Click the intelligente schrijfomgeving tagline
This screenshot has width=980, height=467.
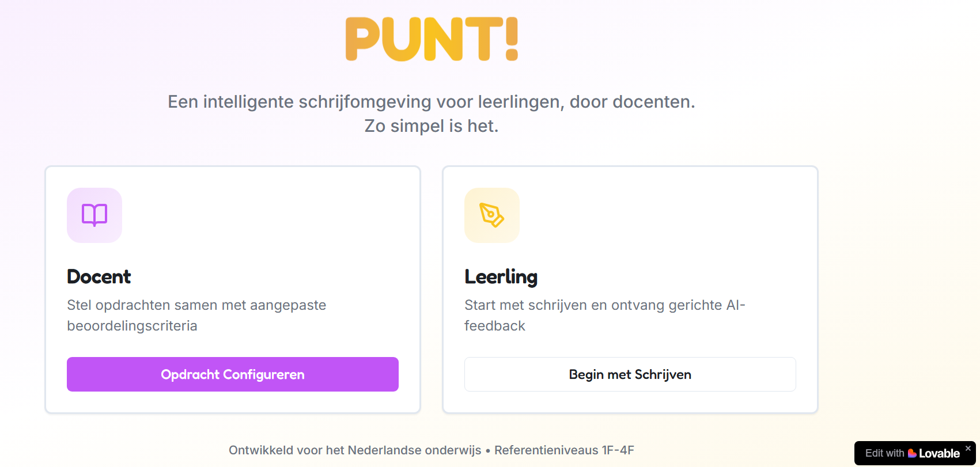[x=431, y=102]
